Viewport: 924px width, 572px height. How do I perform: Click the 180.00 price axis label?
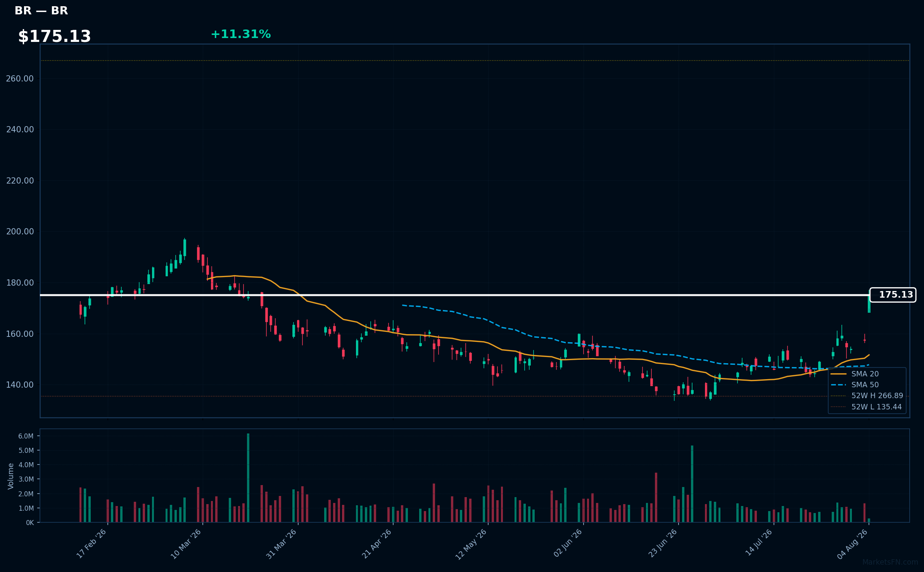[20, 283]
